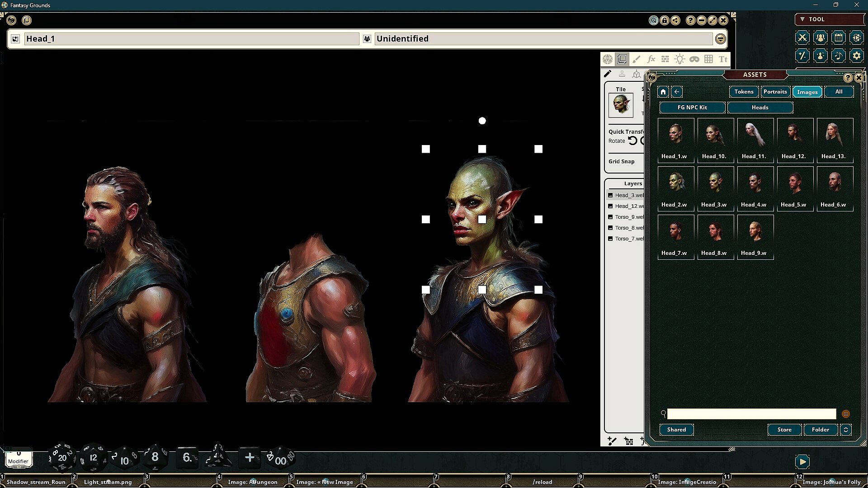Open the image record dropdown menu button
Image resolution: width=868 pixels, height=488 pixels.
pyautogui.click(x=720, y=39)
